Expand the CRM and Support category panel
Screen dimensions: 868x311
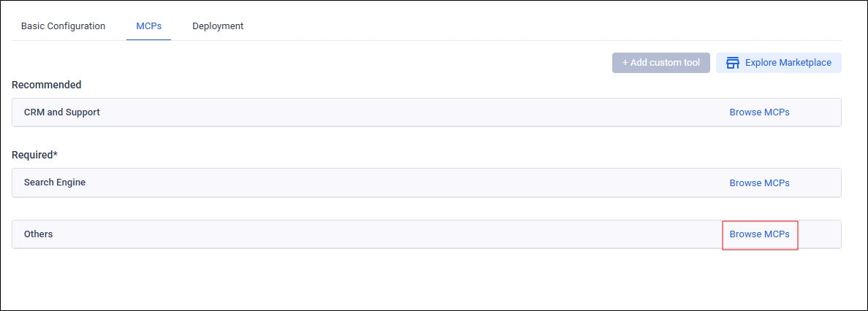365,112
